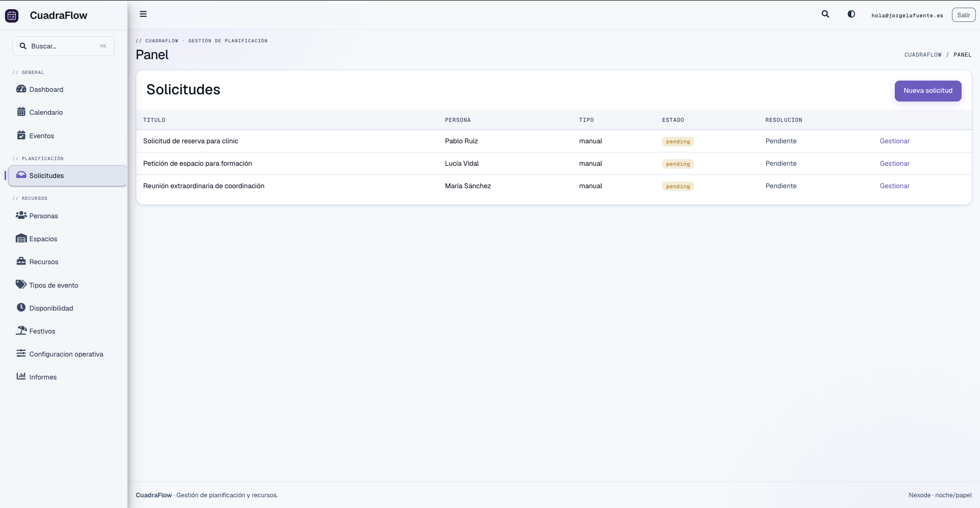Select Configuracion operativa menu item
Viewport: 980px width, 508px height.
tap(67, 354)
